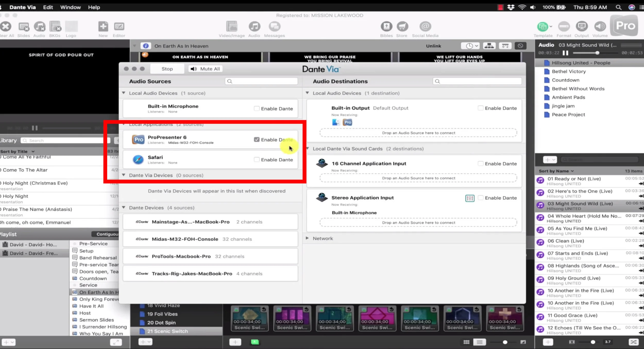Switch slide view to grid layout icon

point(467,342)
